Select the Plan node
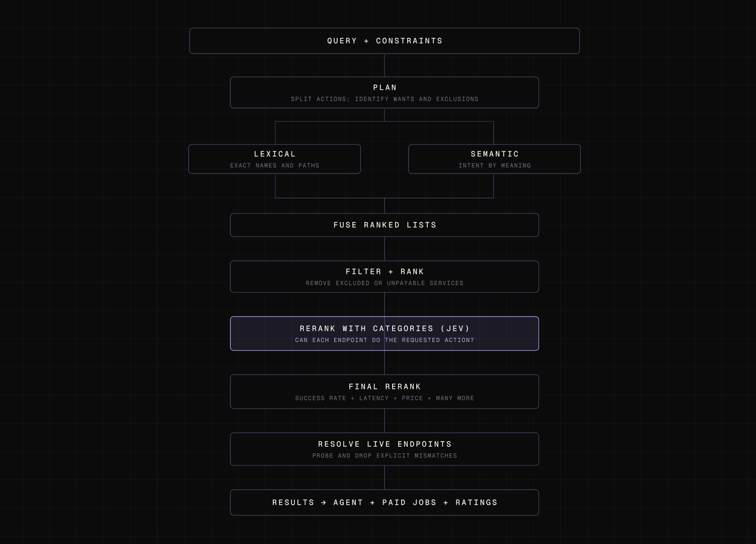This screenshot has height=544, width=756. pos(384,92)
